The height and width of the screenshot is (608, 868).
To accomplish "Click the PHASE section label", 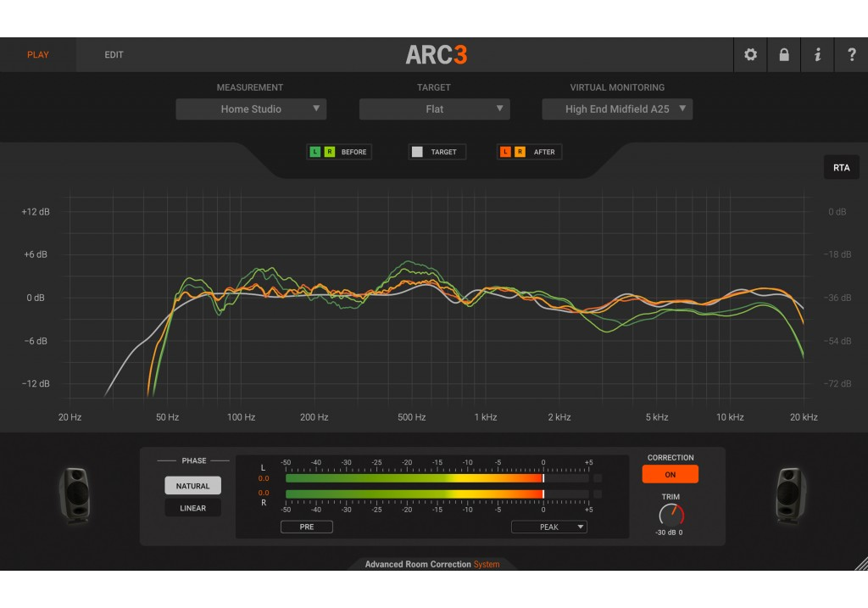I will tap(194, 460).
